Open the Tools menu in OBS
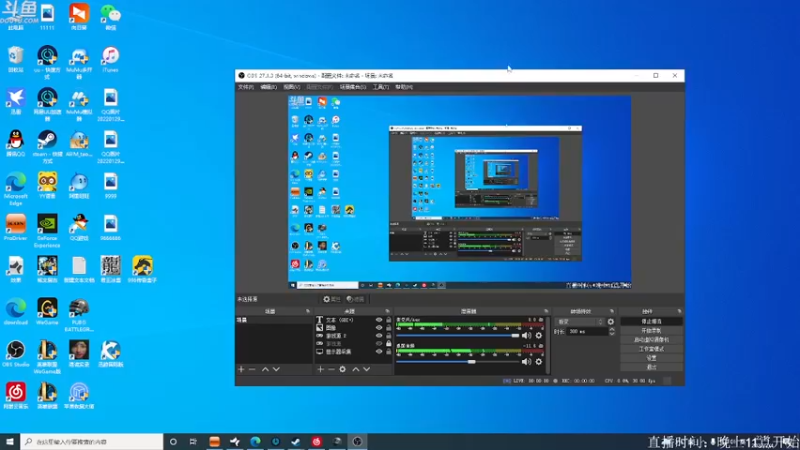The image size is (800, 450). pos(381,87)
